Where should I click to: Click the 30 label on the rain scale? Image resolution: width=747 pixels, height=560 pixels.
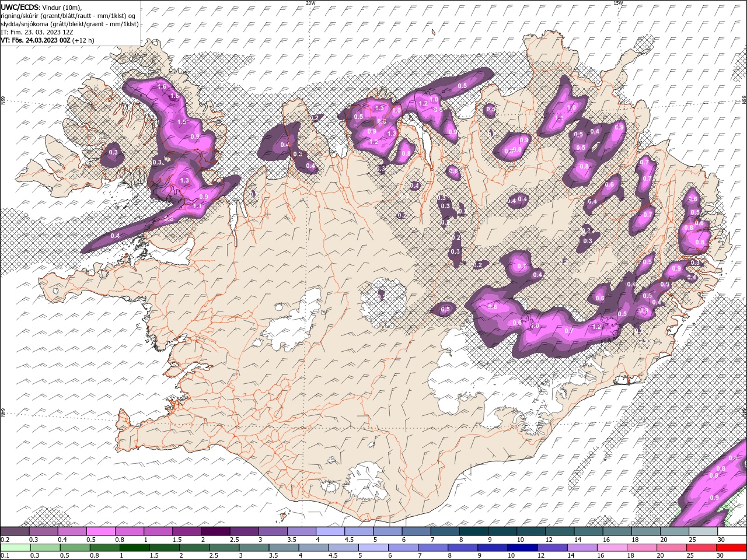coord(721,555)
